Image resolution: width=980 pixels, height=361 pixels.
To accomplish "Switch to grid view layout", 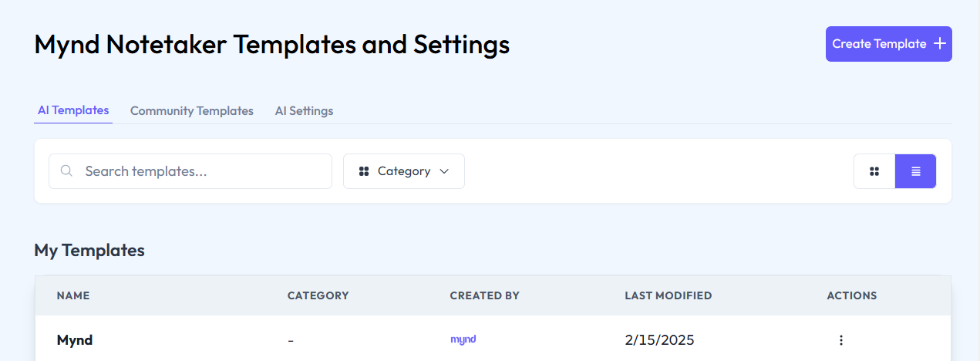I will click(874, 171).
